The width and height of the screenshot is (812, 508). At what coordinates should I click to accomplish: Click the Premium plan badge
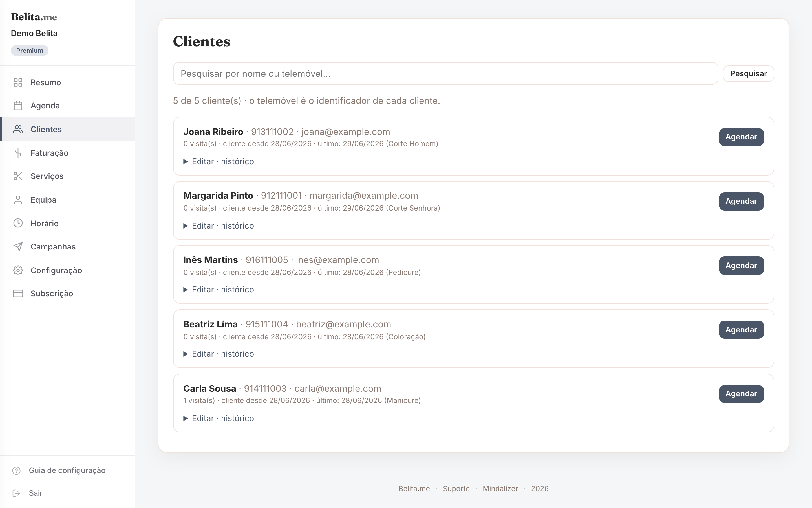(30, 51)
